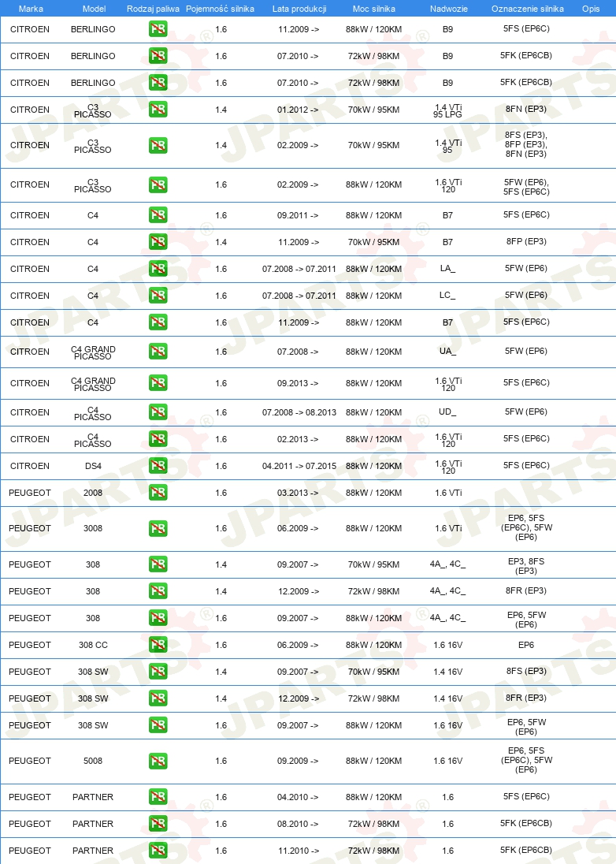The width and height of the screenshot is (616, 864).
Task: Select the 03.2013 -> production date cell
Action: pyautogui.click(x=298, y=493)
